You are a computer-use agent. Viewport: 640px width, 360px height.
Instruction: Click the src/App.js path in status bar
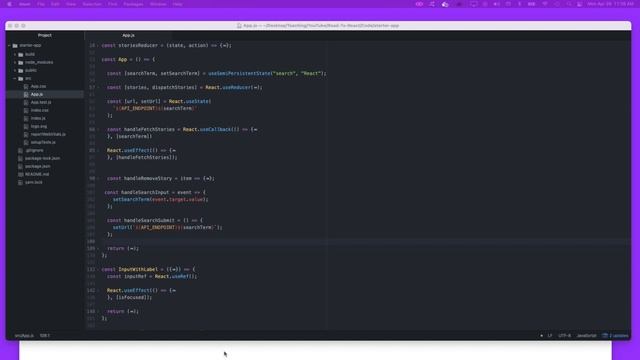tap(24, 336)
